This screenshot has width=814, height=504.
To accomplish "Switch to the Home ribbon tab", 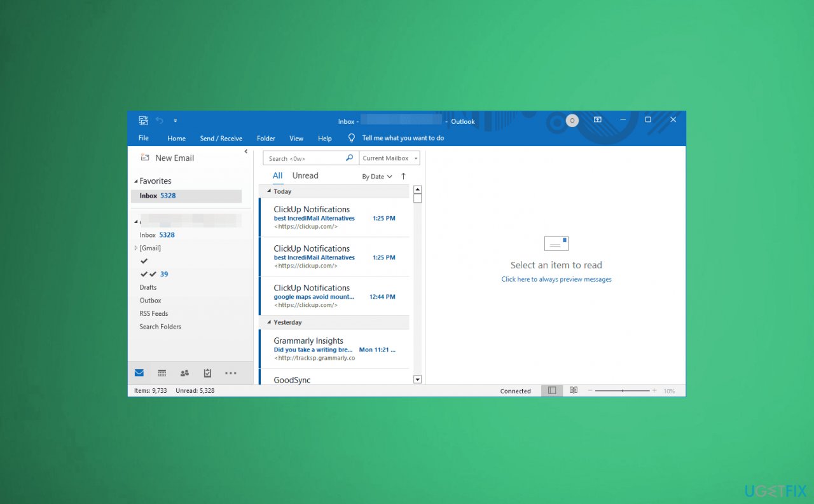I will tap(176, 138).
